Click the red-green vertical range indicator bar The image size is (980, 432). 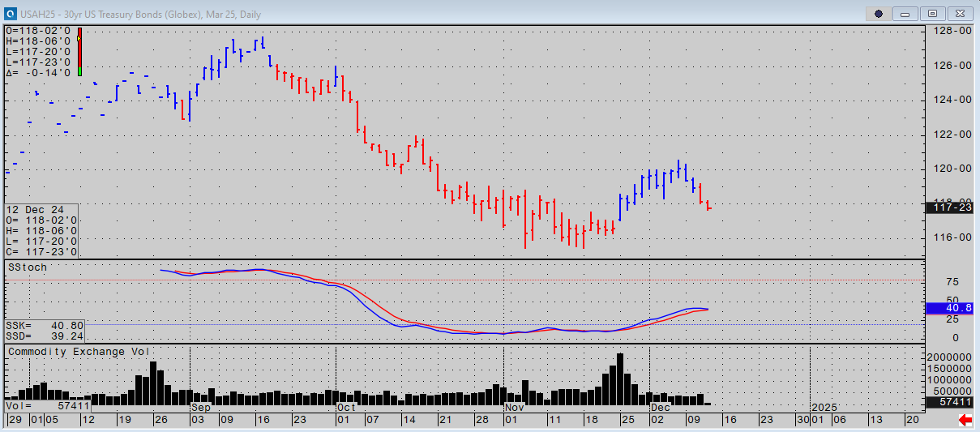coord(79,53)
